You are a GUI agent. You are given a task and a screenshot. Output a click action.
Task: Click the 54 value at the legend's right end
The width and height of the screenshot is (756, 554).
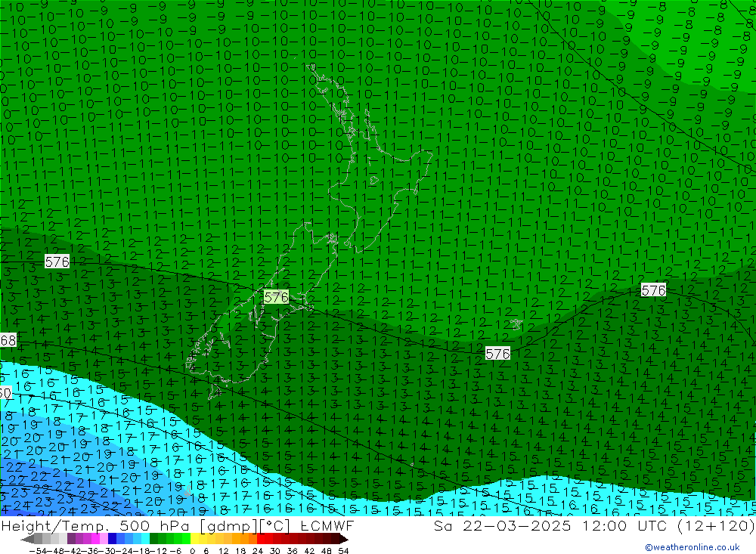(343, 551)
